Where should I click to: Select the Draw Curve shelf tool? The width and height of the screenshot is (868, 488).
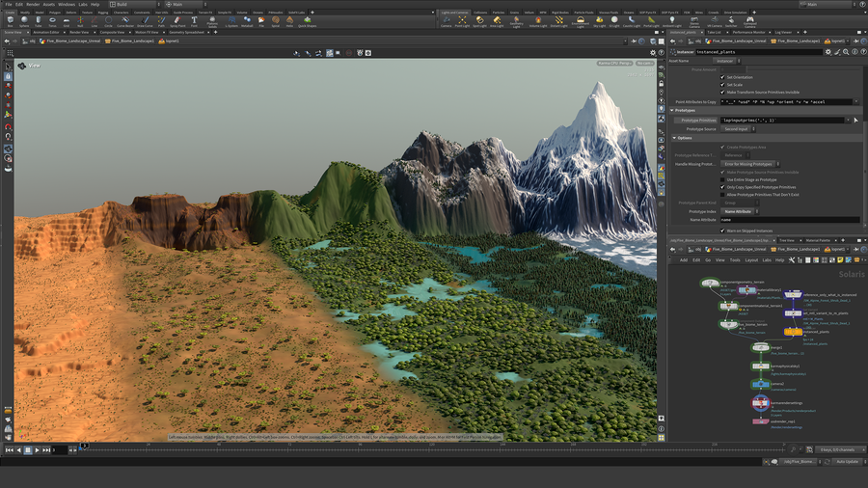(x=145, y=21)
